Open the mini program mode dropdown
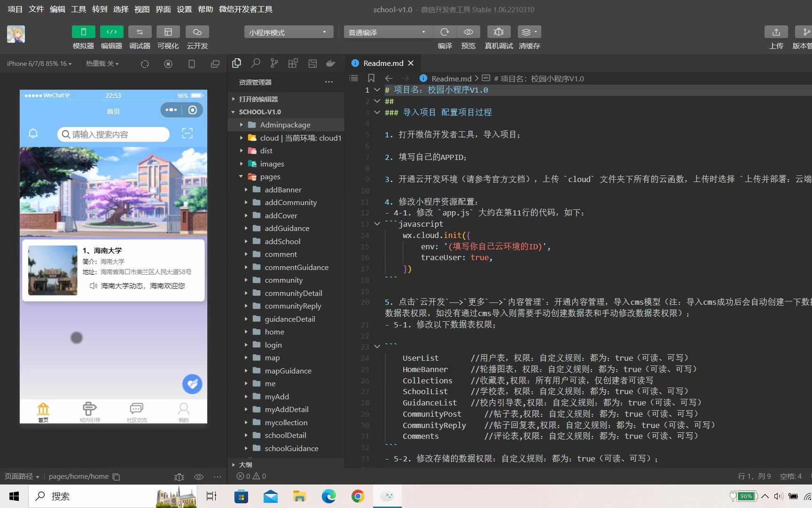 [289, 32]
